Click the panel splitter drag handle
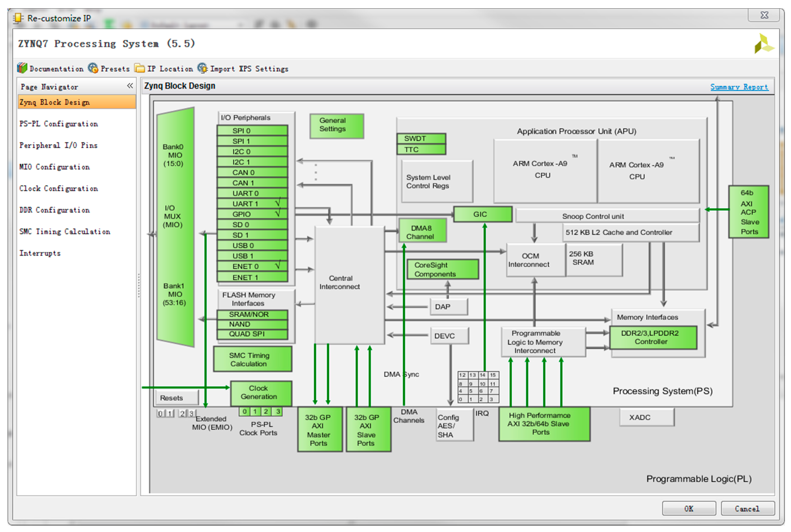791x532 pixels. click(x=139, y=286)
